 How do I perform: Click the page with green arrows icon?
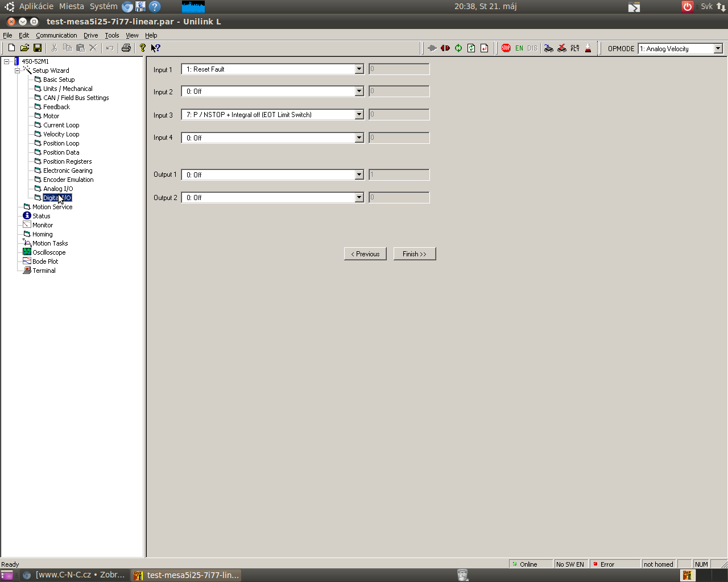click(471, 48)
